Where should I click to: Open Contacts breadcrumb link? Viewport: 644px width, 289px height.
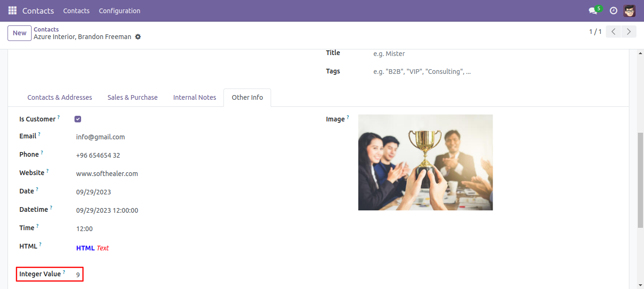click(x=46, y=29)
